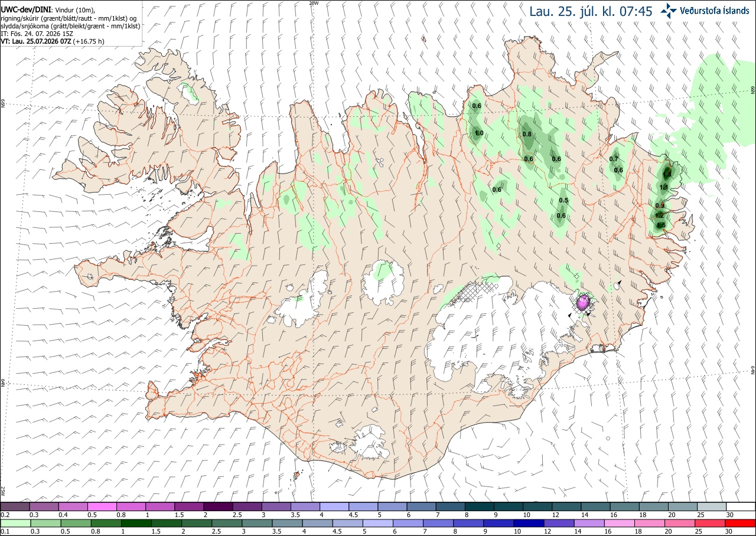Click the 1.0 precipitation label in the north
This screenshot has height=536, width=756.
(479, 133)
